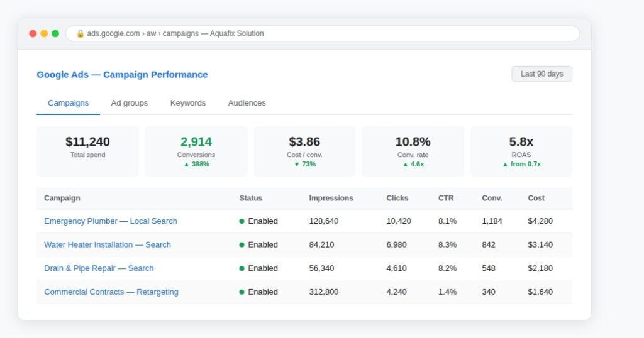Click green status dot for Water Heater Installation
Image resolution: width=644 pixels, height=338 pixels.
coord(241,245)
